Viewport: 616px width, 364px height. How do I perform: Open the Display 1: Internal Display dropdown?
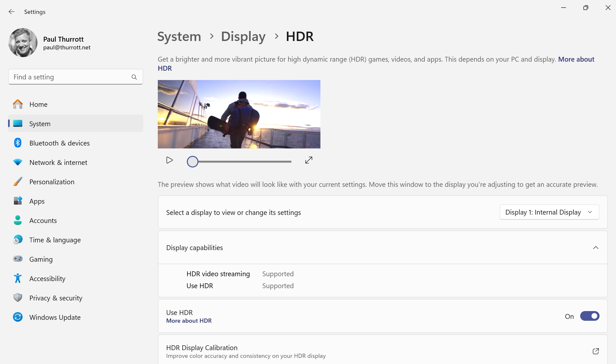tap(549, 212)
